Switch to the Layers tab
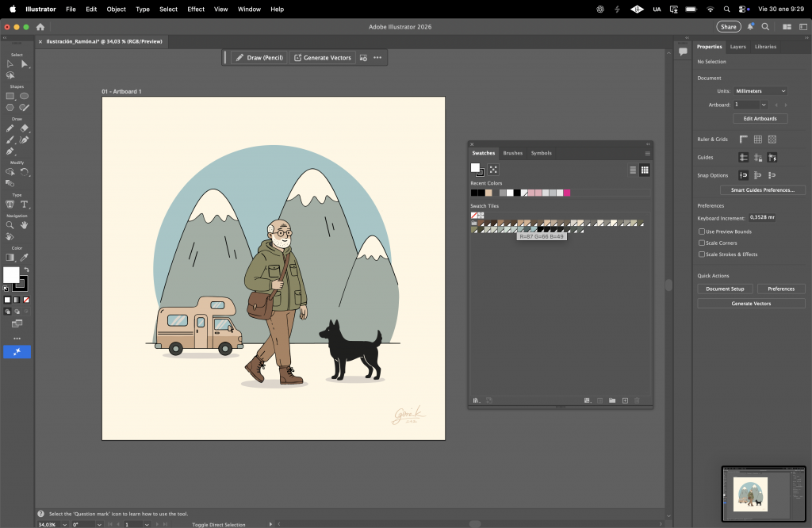The width and height of the screenshot is (812, 528). 737,47
